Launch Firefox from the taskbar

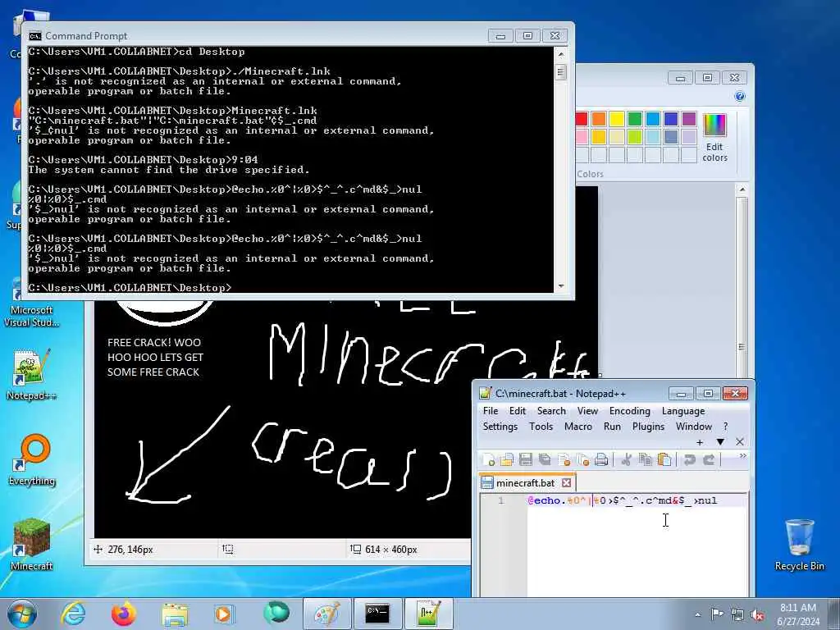[x=124, y=614]
